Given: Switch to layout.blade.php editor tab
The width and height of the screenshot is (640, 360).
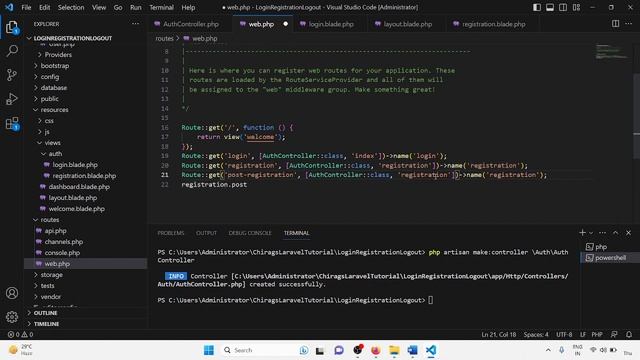Looking at the screenshot, I should [407, 24].
